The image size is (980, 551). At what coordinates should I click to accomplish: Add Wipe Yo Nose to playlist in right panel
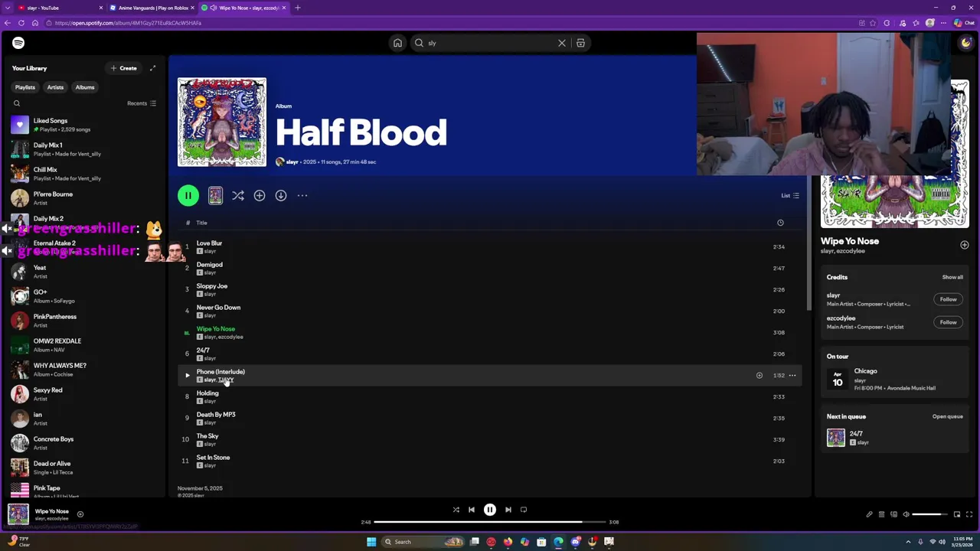tap(965, 245)
